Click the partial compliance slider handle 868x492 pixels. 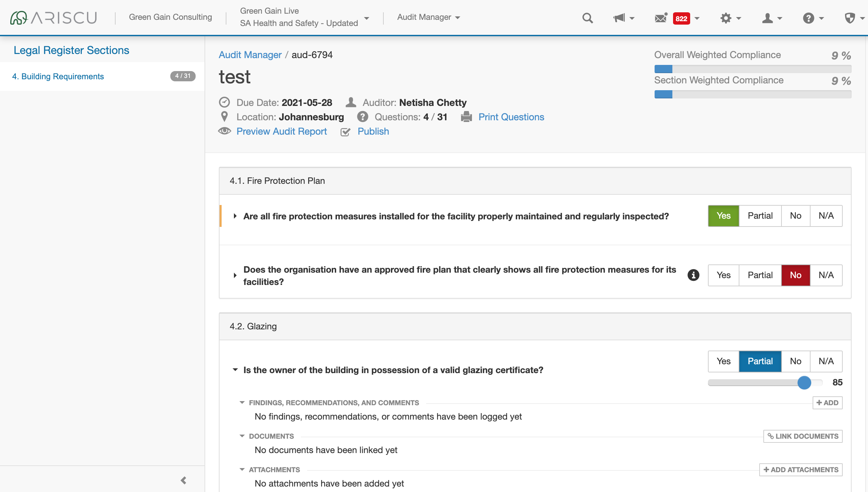(x=804, y=382)
